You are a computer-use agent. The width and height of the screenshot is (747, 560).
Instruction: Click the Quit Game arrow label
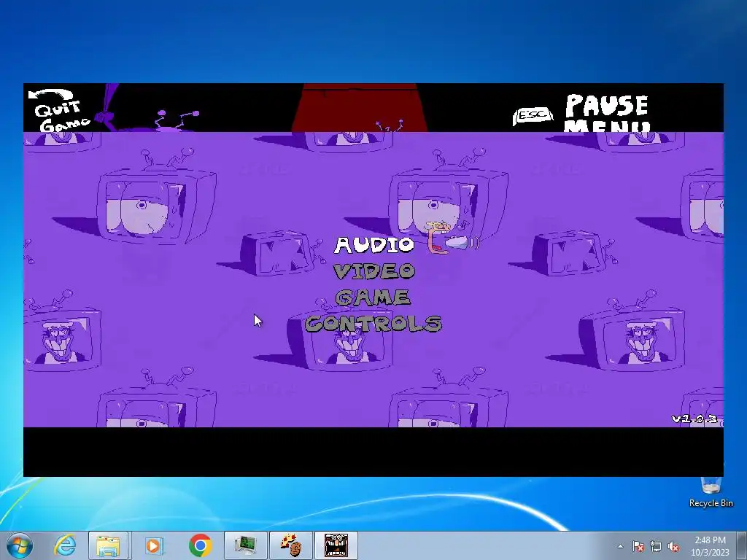(x=60, y=111)
